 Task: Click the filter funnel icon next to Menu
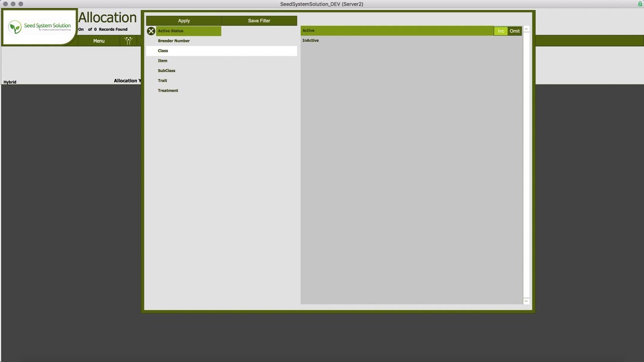[x=129, y=41]
